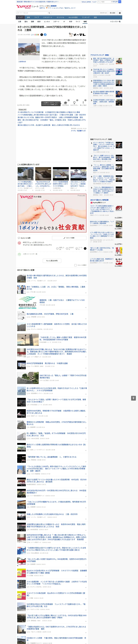Viewport: 138px width, 644px height.
Task: Share first comment on X
Action: tap(85, 248)
